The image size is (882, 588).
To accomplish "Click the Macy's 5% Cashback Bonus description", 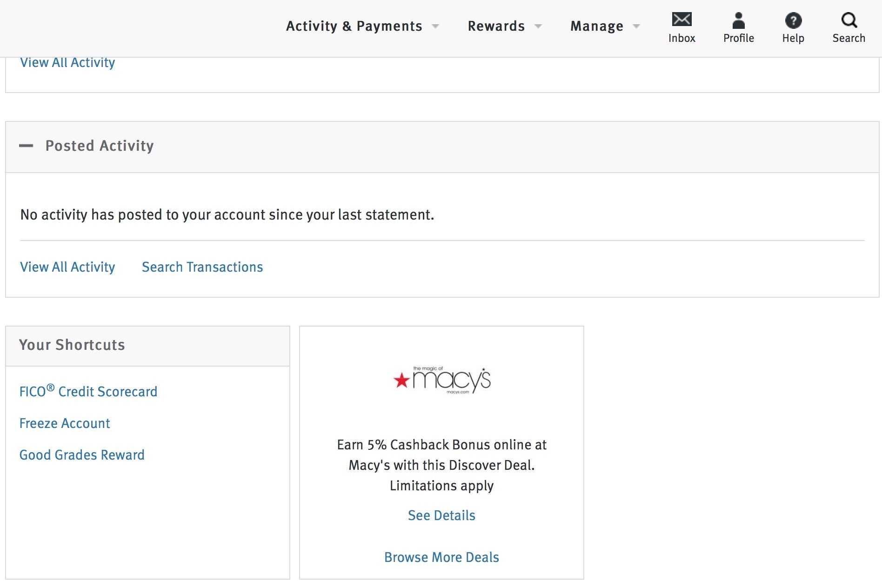I will coord(441,465).
